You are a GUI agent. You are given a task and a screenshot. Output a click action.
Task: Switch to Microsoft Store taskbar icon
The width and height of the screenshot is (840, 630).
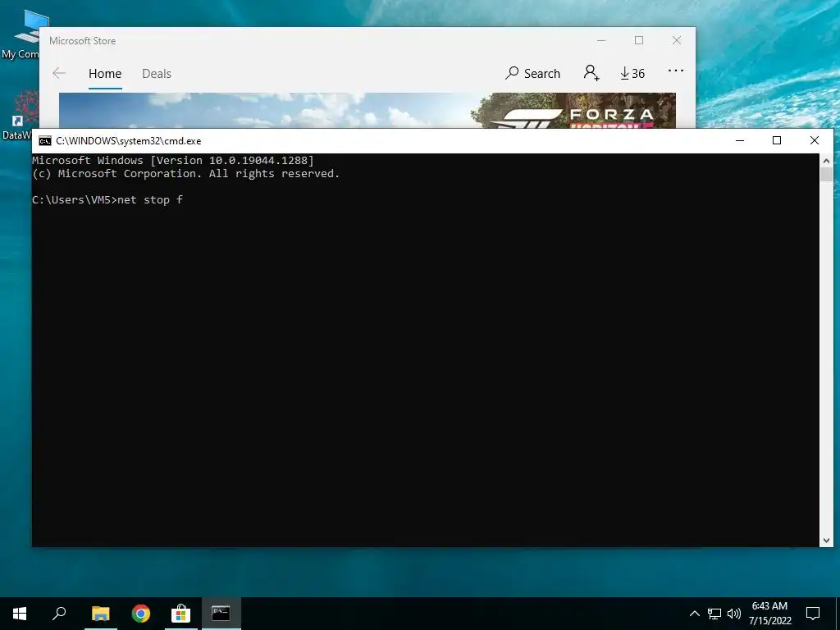coord(181,614)
